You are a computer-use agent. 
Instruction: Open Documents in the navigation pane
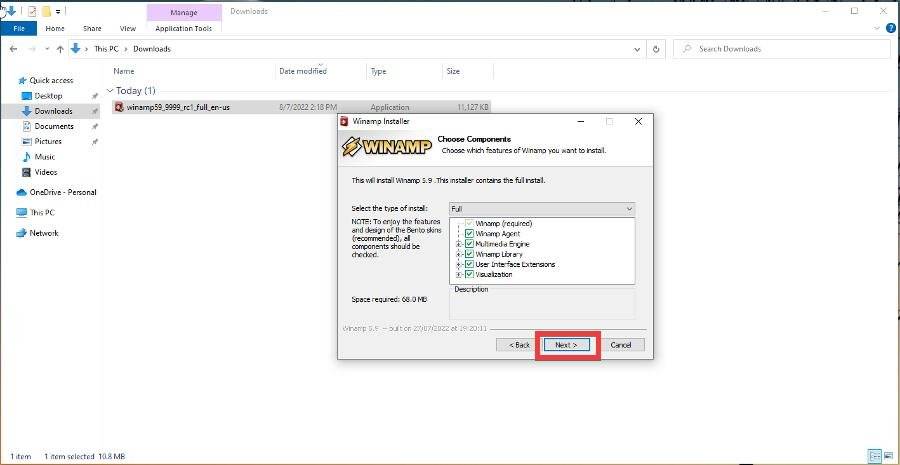coord(54,126)
